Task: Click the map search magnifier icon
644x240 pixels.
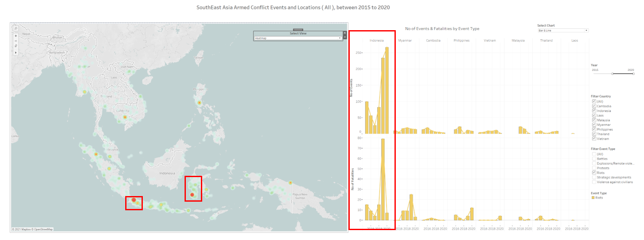Action: coord(16,28)
